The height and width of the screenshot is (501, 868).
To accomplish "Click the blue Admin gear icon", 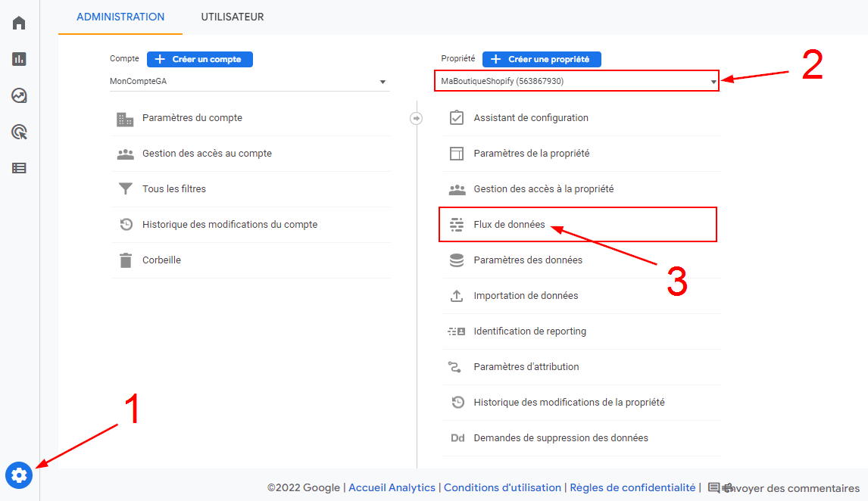I will (x=19, y=475).
